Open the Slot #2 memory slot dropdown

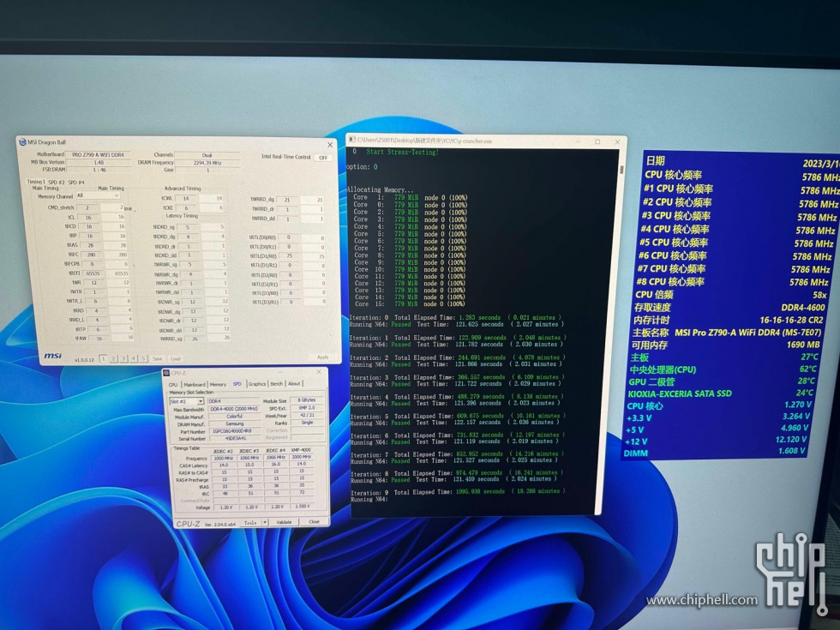(x=187, y=401)
